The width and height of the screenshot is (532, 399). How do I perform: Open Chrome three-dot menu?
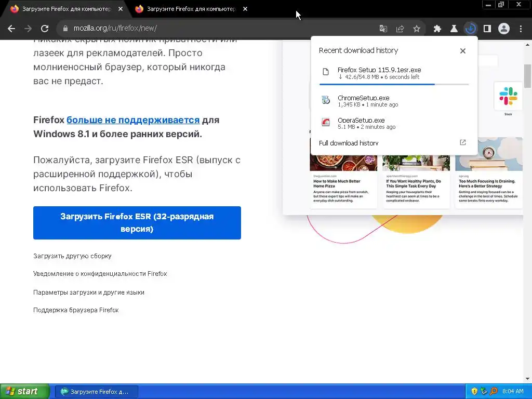(x=521, y=29)
